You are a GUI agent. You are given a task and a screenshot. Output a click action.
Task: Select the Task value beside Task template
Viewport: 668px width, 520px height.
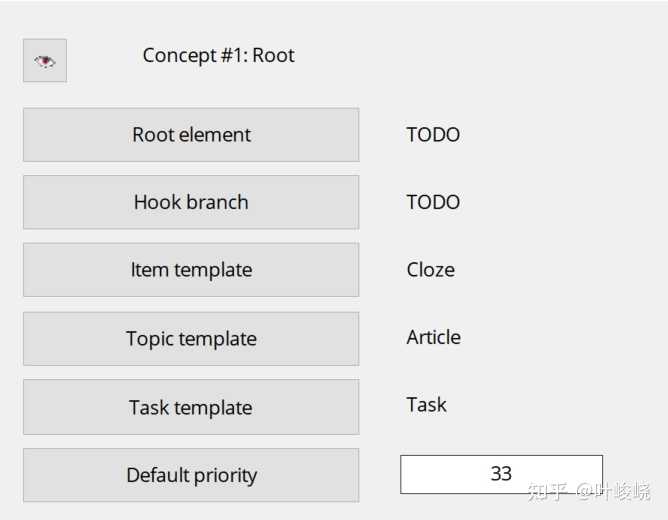pyautogui.click(x=426, y=405)
